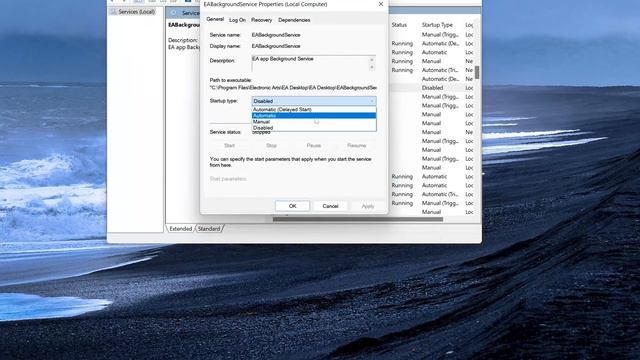Pick Manual in the startup type list
Viewport: 640px width, 360px height.
(314, 122)
